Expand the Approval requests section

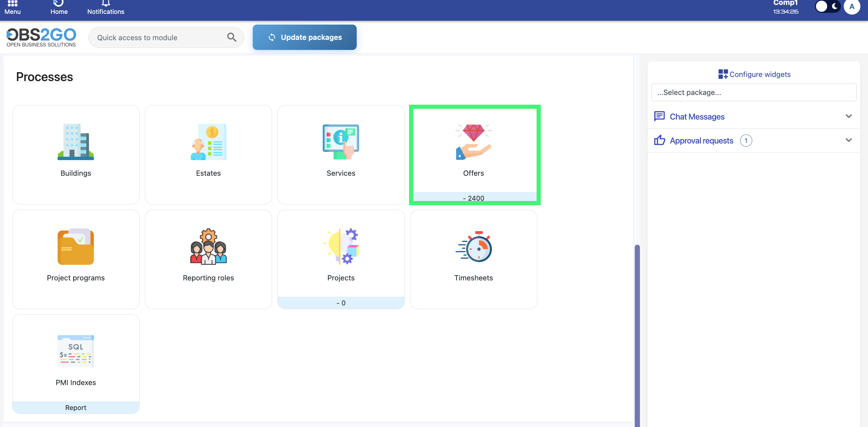click(x=848, y=140)
